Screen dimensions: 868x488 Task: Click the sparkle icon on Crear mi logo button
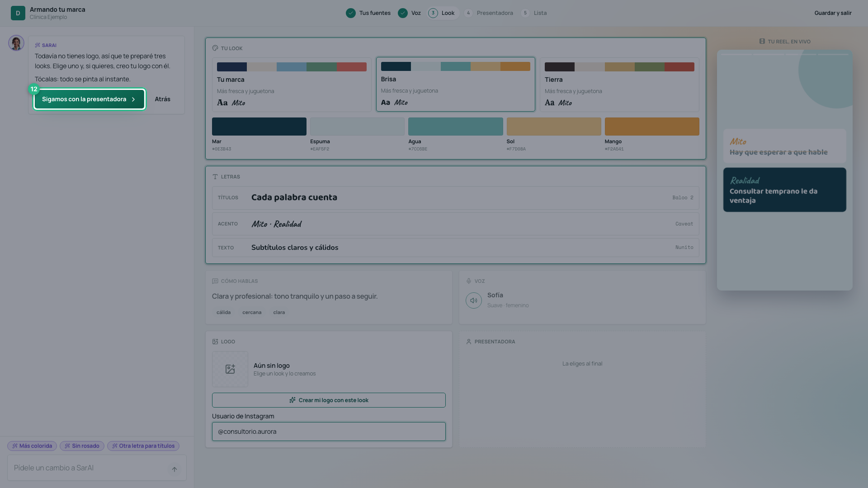coord(292,400)
